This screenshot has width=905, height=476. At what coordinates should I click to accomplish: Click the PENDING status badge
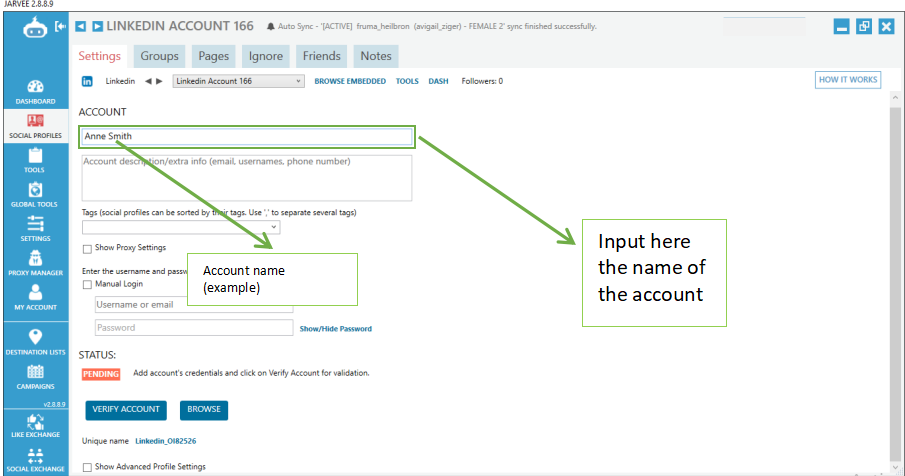pyautogui.click(x=101, y=374)
